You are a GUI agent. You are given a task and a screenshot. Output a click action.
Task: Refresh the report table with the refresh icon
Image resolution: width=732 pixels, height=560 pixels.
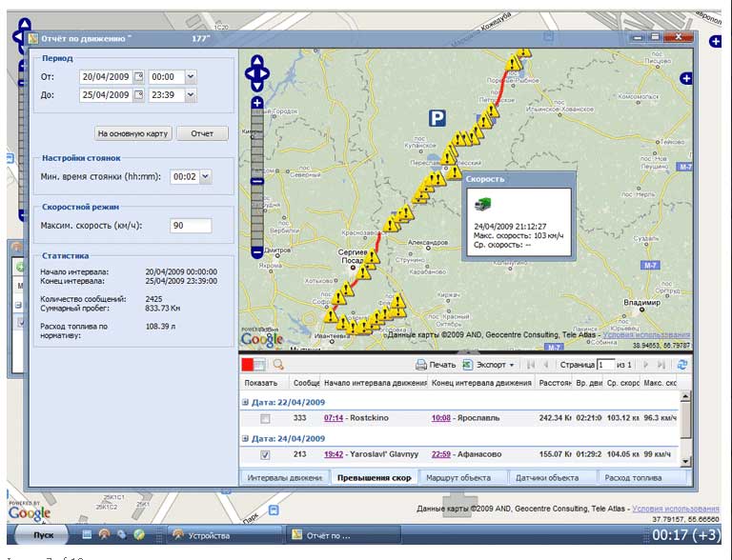pyautogui.click(x=682, y=365)
